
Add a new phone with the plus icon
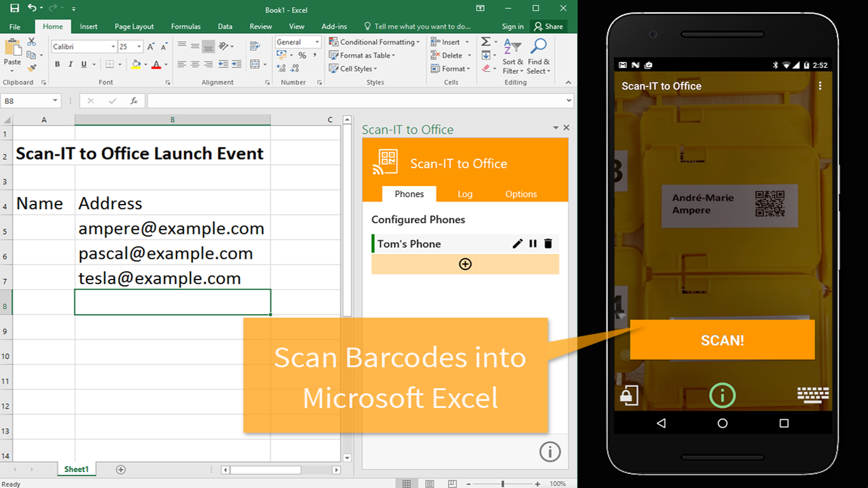point(465,264)
